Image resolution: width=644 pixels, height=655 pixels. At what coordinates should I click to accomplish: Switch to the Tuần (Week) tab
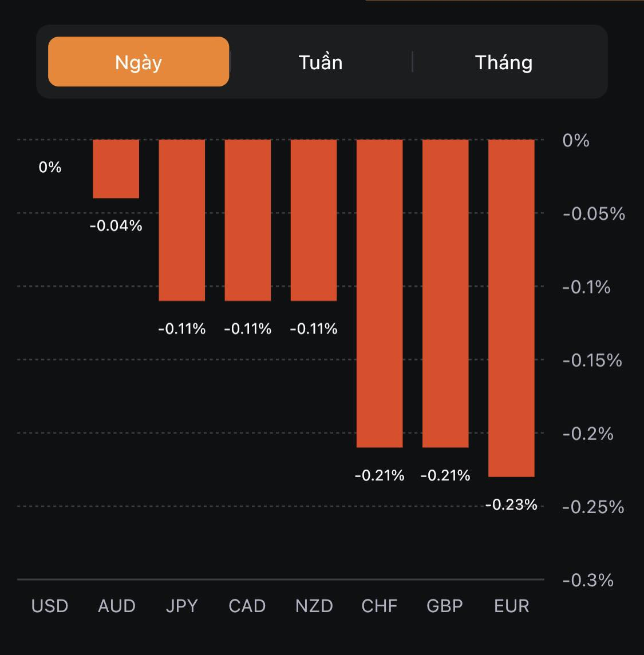(x=321, y=62)
